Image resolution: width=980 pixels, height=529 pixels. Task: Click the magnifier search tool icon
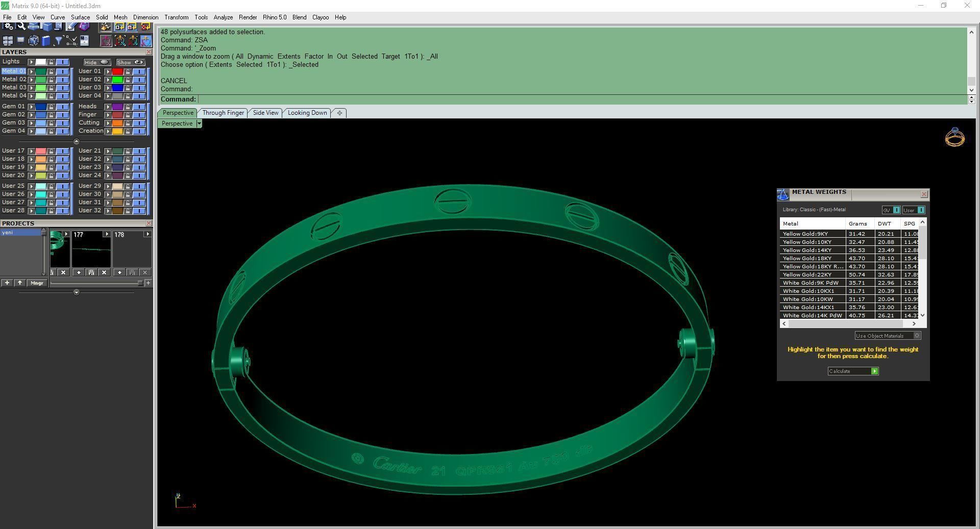(x=21, y=26)
